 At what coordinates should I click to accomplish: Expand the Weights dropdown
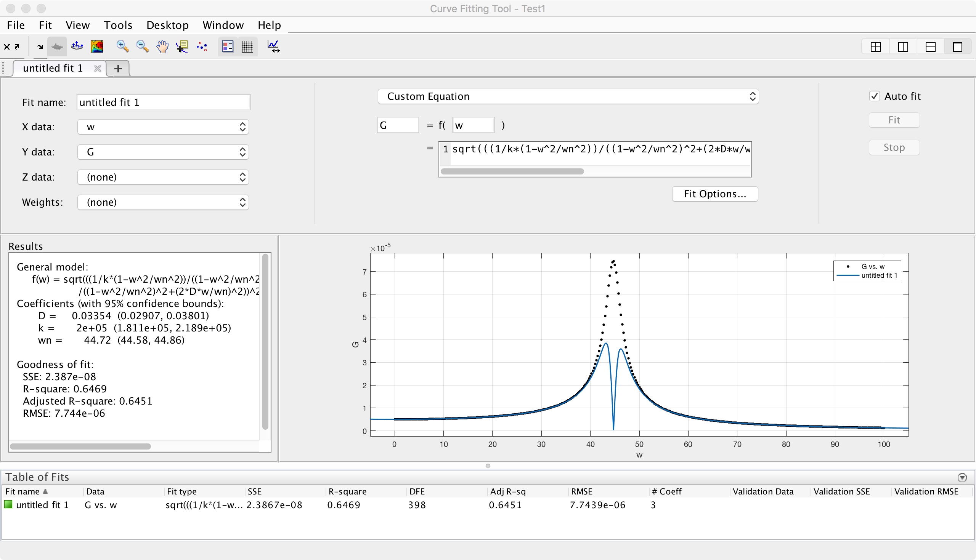click(x=163, y=202)
